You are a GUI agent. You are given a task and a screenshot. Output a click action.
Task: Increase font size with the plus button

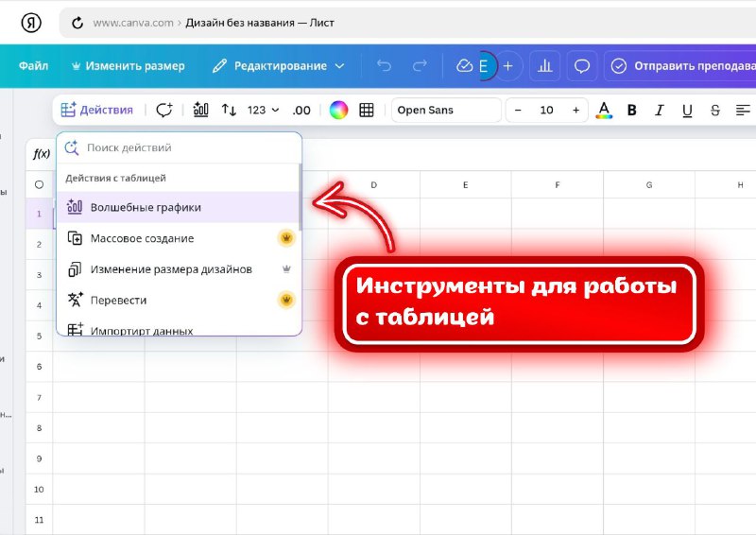pyautogui.click(x=576, y=110)
